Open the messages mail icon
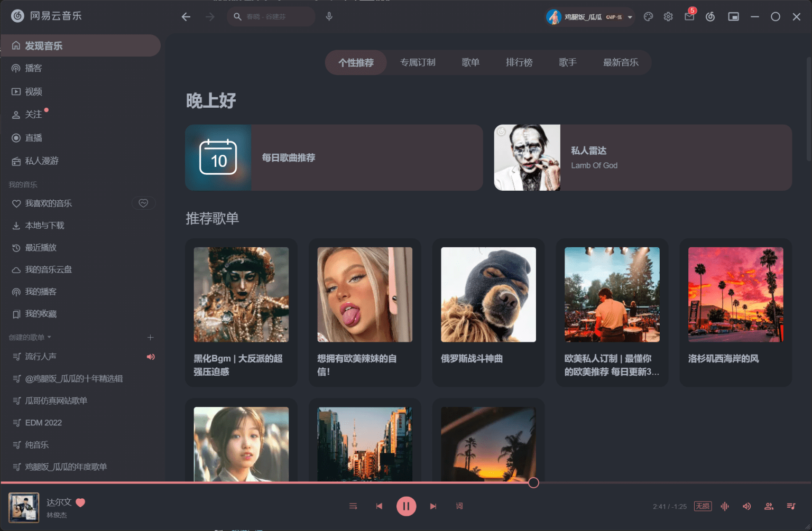Image resolution: width=812 pixels, height=531 pixels. (689, 17)
